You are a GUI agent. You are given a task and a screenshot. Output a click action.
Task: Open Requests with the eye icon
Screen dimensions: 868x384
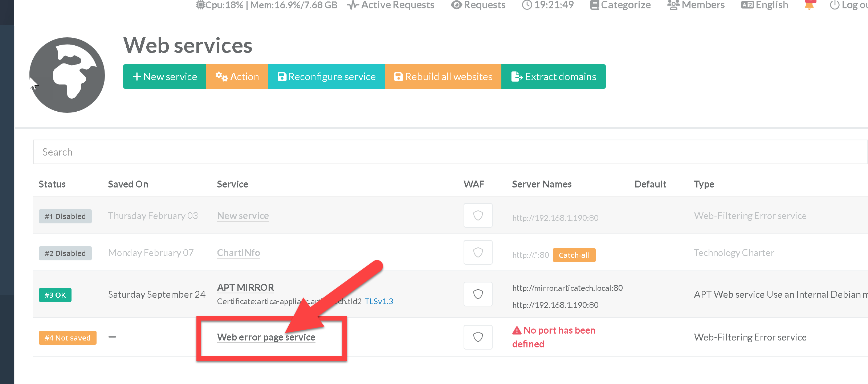[478, 5]
